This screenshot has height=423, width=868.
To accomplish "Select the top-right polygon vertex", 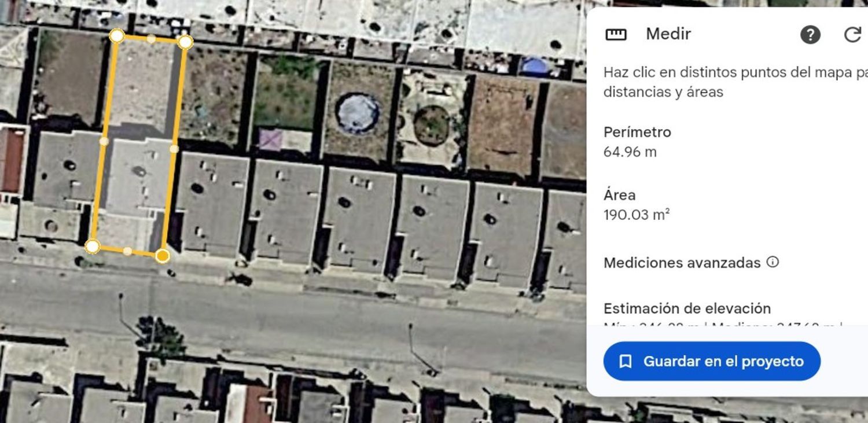I will pyautogui.click(x=185, y=42).
